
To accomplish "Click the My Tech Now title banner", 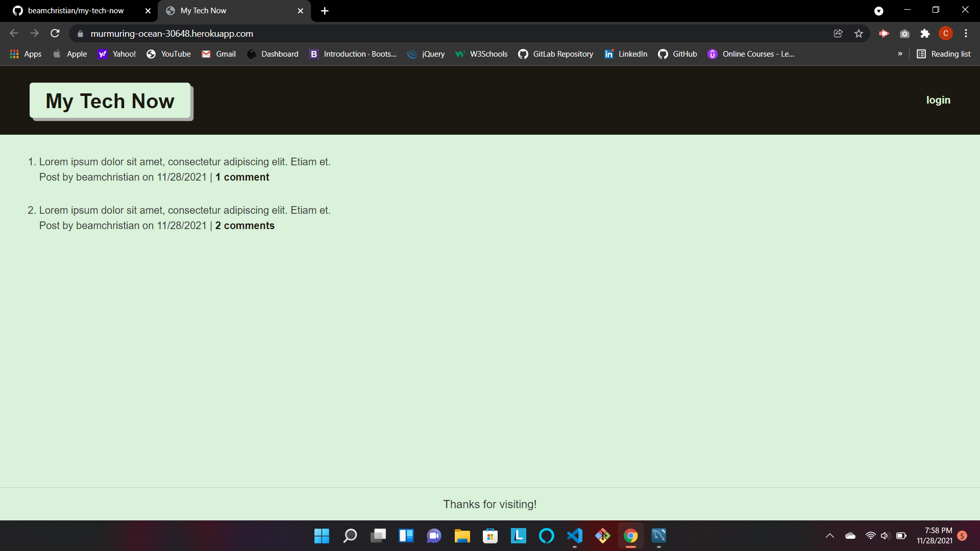I will click(110, 101).
